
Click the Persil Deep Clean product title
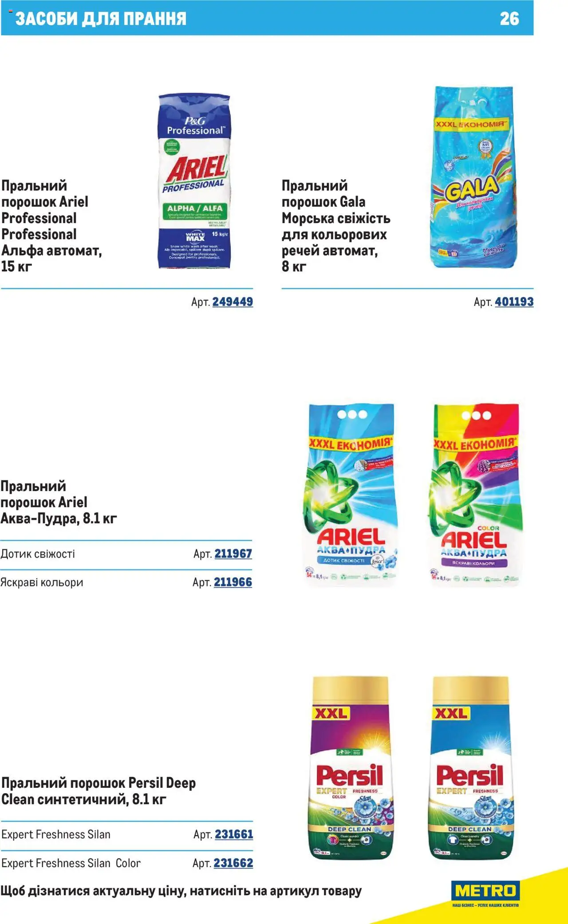[99, 791]
